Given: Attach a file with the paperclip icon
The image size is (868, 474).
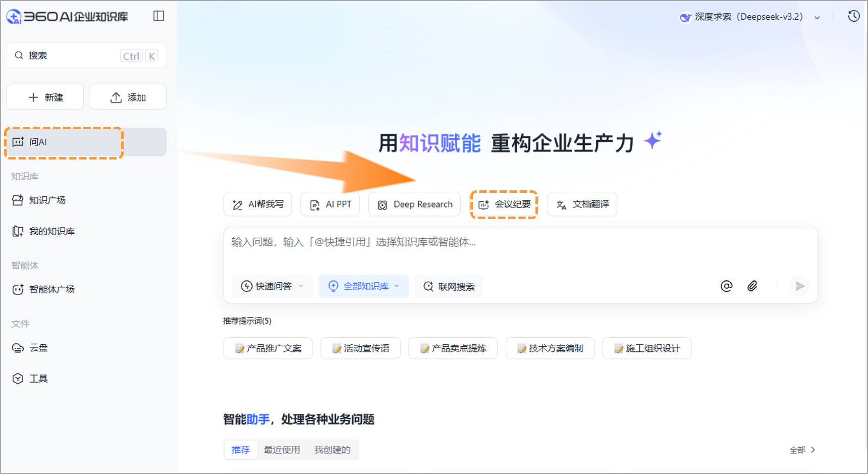Looking at the screenshot, I should 752,286.
